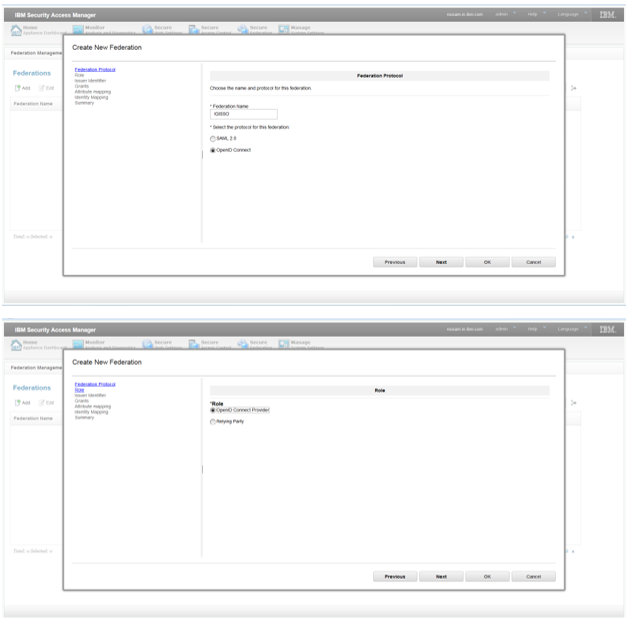Choose OpenID Connect Provider role radio button

[x=213, y=410]
